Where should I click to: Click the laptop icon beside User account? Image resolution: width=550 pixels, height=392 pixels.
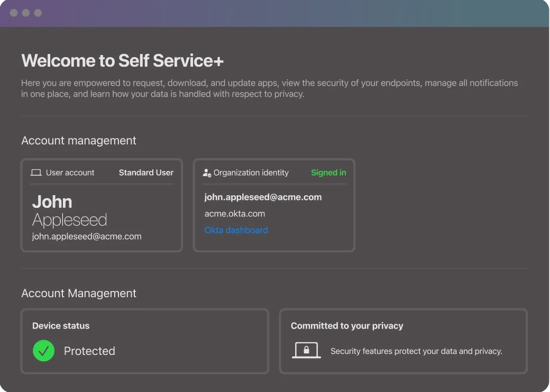point(36,172)
